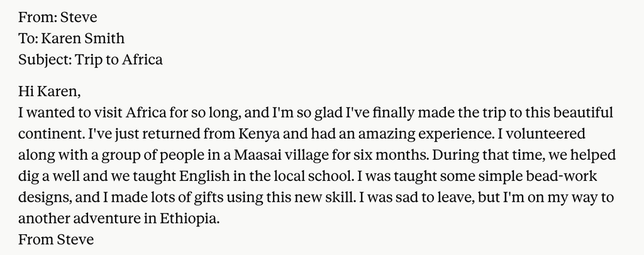The width and height of the screenshot is (644, 255).
Task: Click the sender name Steve in the From line
Action: [x=79, y=17]
